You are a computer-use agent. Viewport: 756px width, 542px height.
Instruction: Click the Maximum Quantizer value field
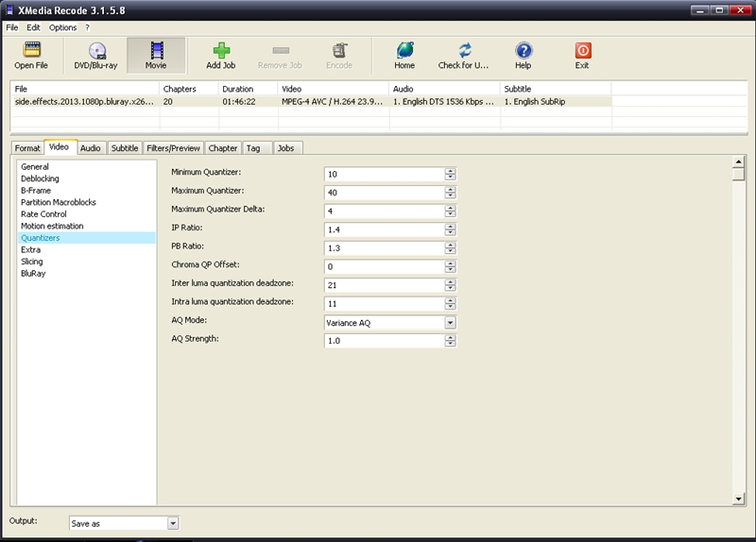(x=385, y=193)
